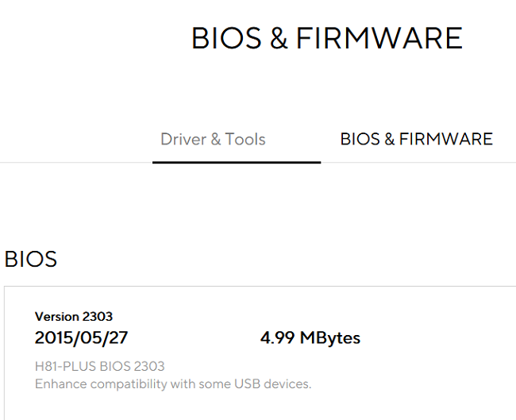Click the word "Driver" in the tab bar
This screenshot has height=420, width=516.
(x=183, y=140)
